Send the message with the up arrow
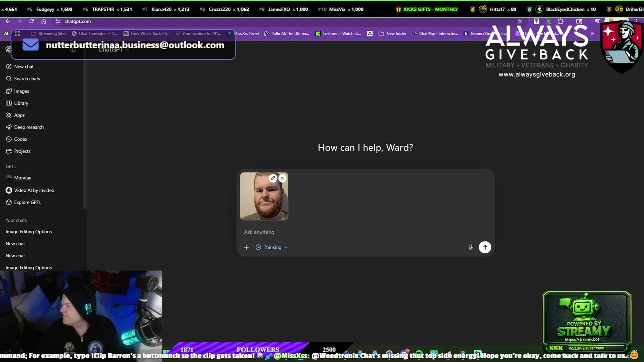This screenshot has width=644, height=362. tap(485, 247)
